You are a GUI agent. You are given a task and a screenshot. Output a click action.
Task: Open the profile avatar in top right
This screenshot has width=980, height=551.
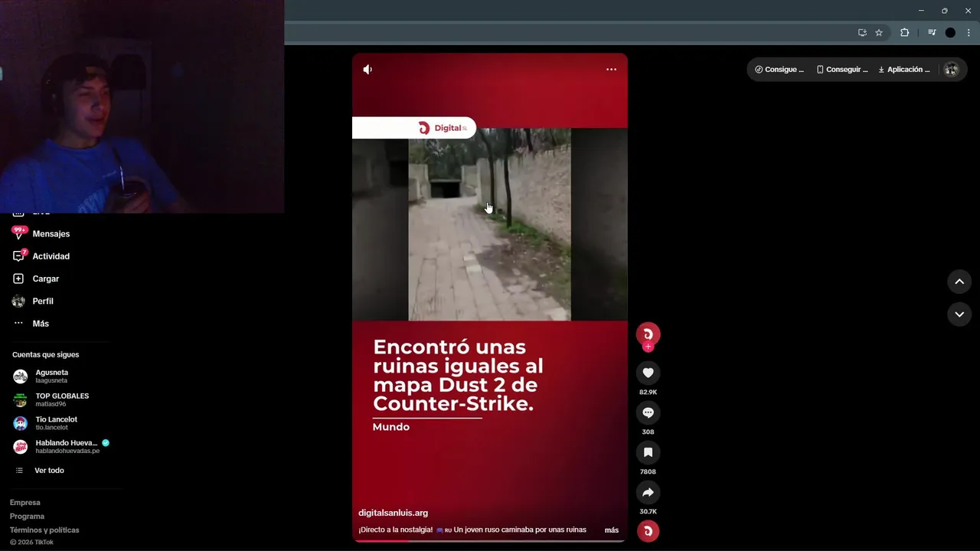click(951, 70)
